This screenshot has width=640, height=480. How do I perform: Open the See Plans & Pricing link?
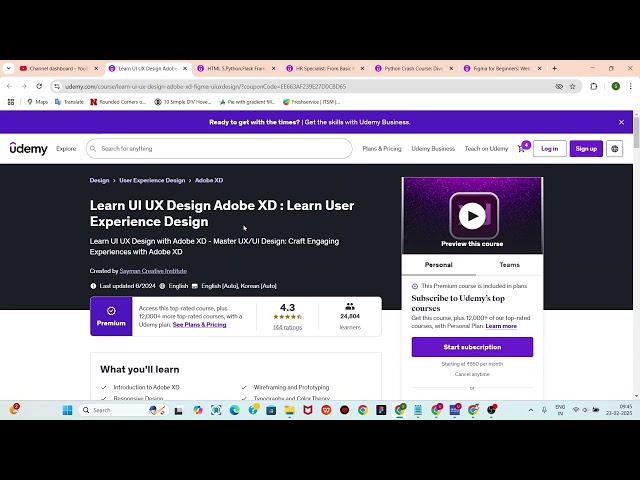pyautogui.click(x=199, y=324)
